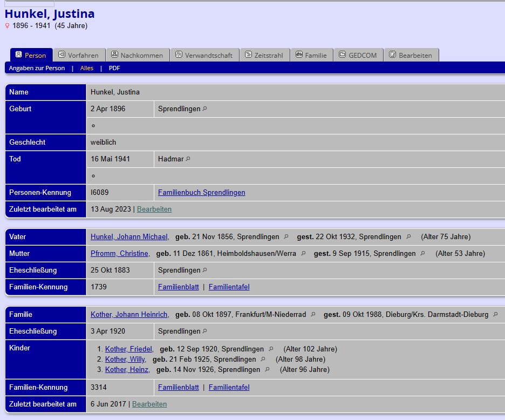The width and height of the screenshot is (505, 420).
Task: Click search icon after Heimboldshausen/Werra
Action: pos(303,253)
